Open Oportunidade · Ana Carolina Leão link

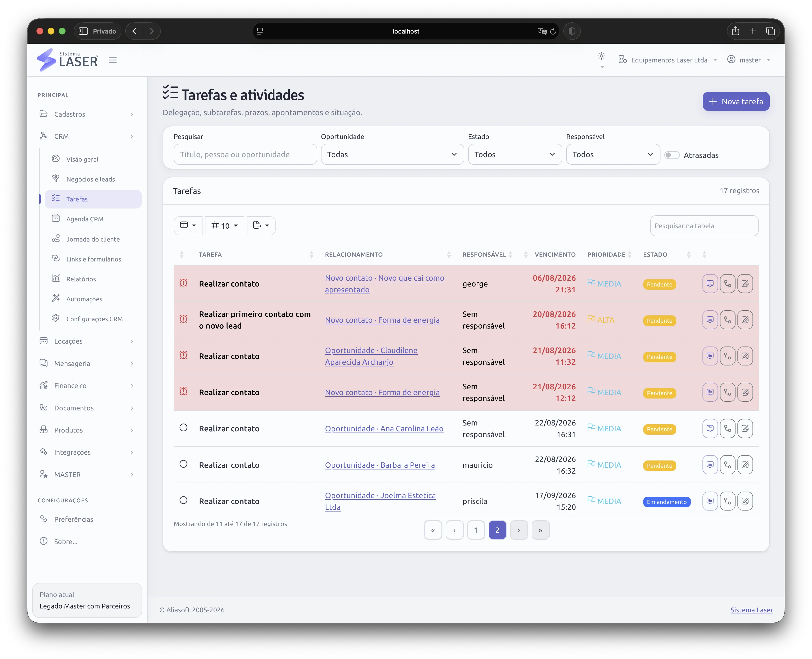point(384,429)
